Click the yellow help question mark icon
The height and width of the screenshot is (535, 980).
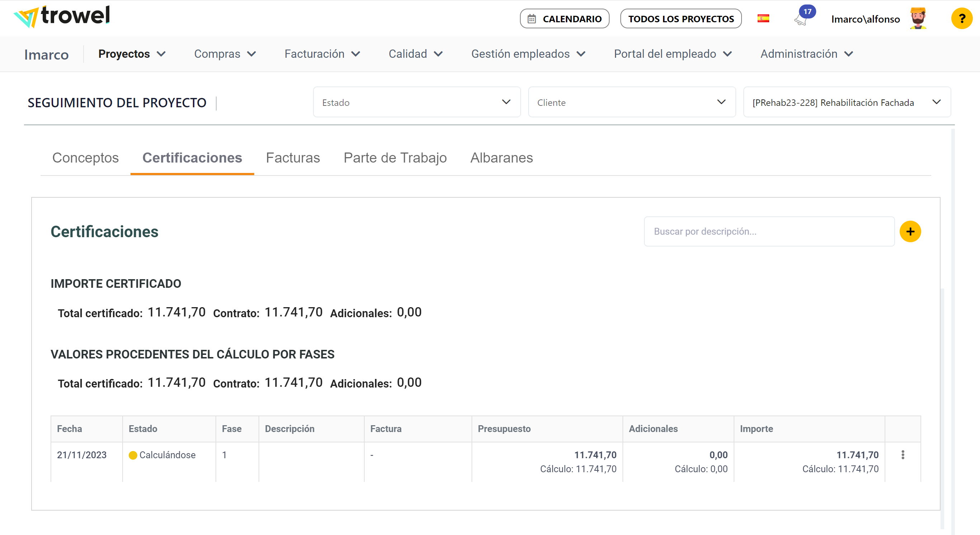tap(961, 19)
